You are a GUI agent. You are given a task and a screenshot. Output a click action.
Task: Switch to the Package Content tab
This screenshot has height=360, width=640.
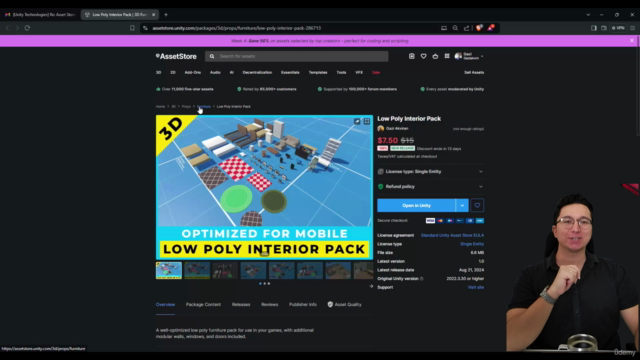(x=203, y=304)
